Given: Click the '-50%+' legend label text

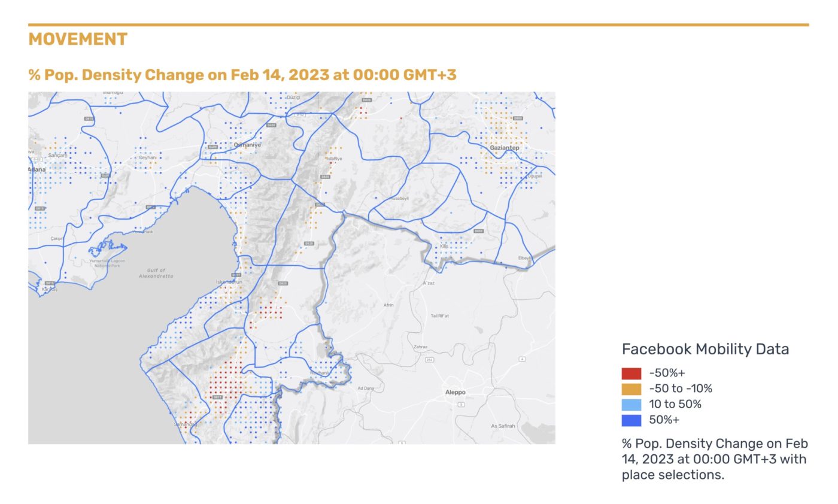Looking at the screenshot, I should pyautogui.click(x=667, y=374).
